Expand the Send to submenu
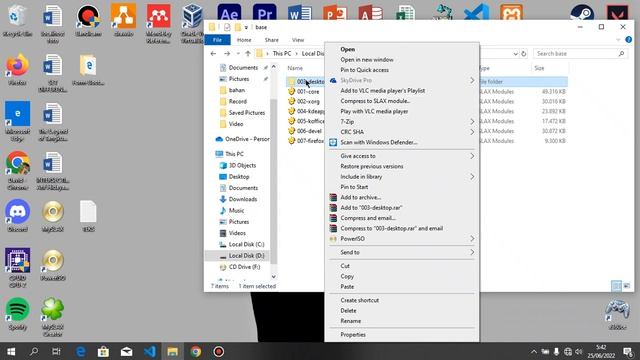This screenshot has width=640, height=360. (x=472, y=252)
